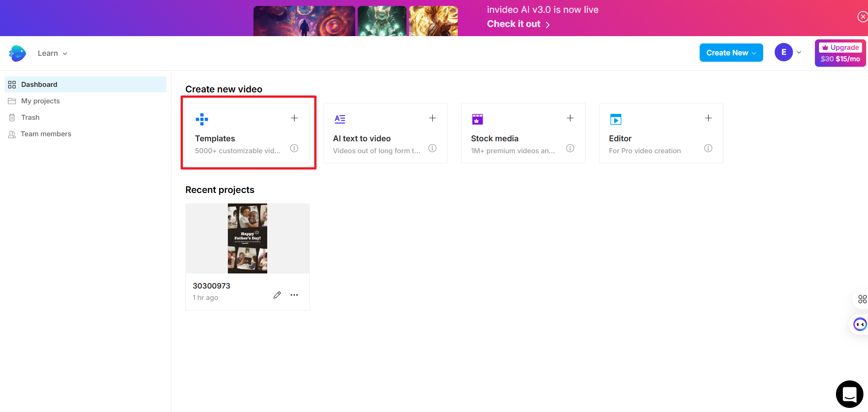Click the Trash icon in sidebar
This screenshot has height=412, width=868.
click(x=12, y=117)
